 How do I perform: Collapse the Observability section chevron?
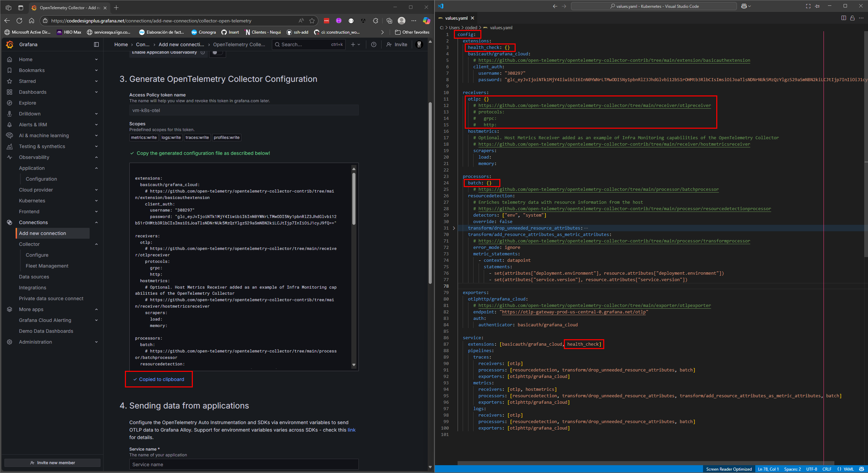click(96, 157)
